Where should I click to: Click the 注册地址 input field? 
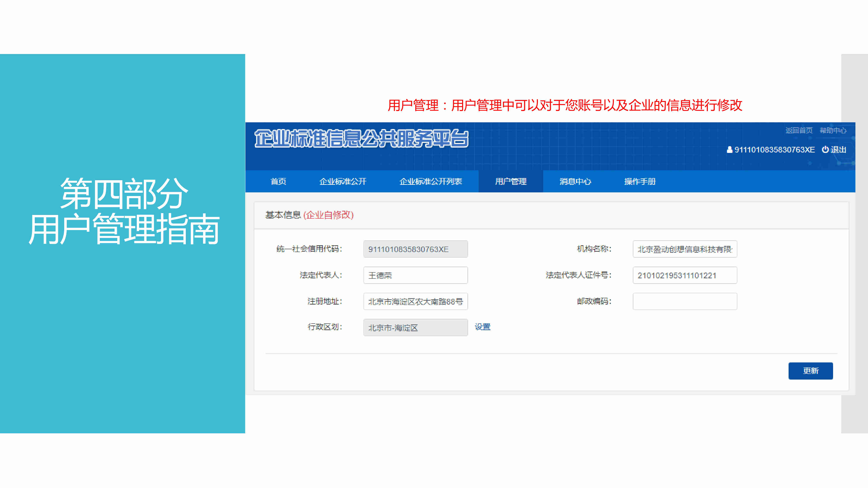coord(416,301)
